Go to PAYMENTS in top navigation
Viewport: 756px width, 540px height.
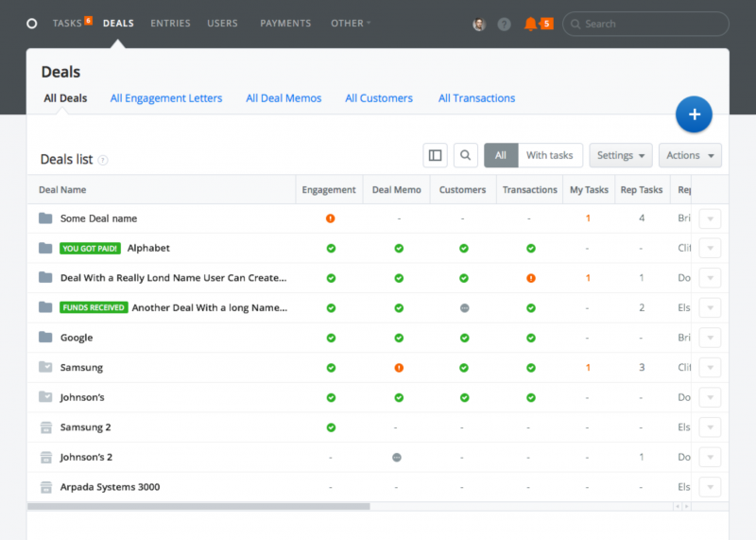click(x=285, y=23)
